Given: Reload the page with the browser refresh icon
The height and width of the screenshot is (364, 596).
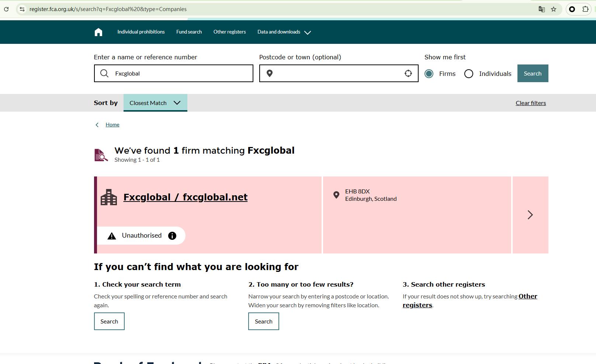Looking at the screenshot, I should click(x=6, y=9).
